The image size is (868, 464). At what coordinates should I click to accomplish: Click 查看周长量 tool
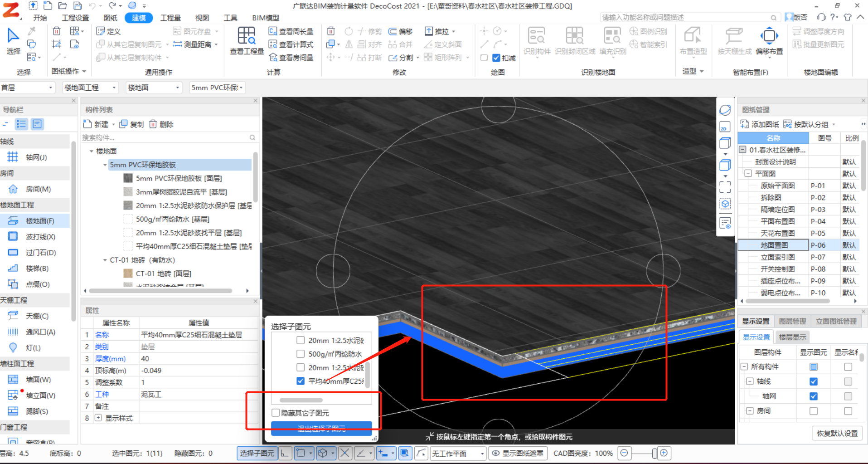pos(291,31)
